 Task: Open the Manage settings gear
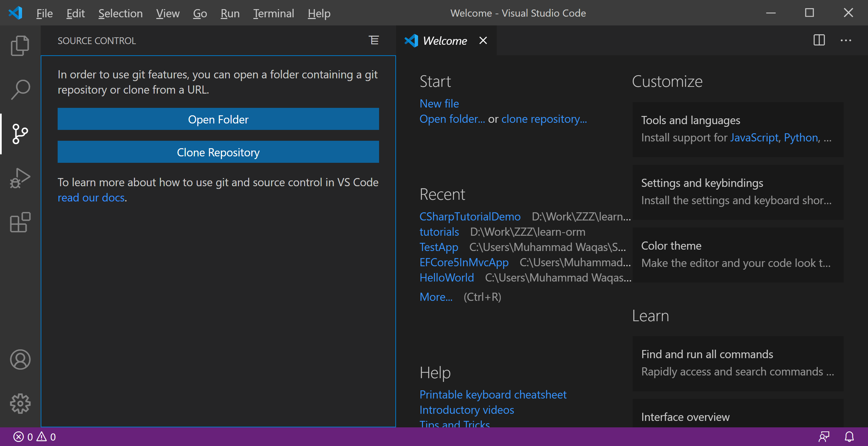(20, 404)
